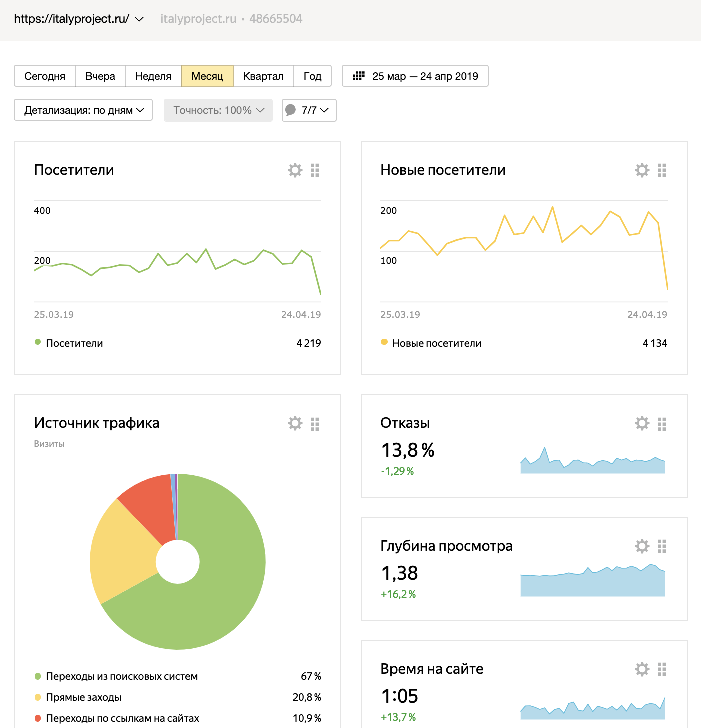Click drag handle on Посетители widget

[x=315, y=170]
